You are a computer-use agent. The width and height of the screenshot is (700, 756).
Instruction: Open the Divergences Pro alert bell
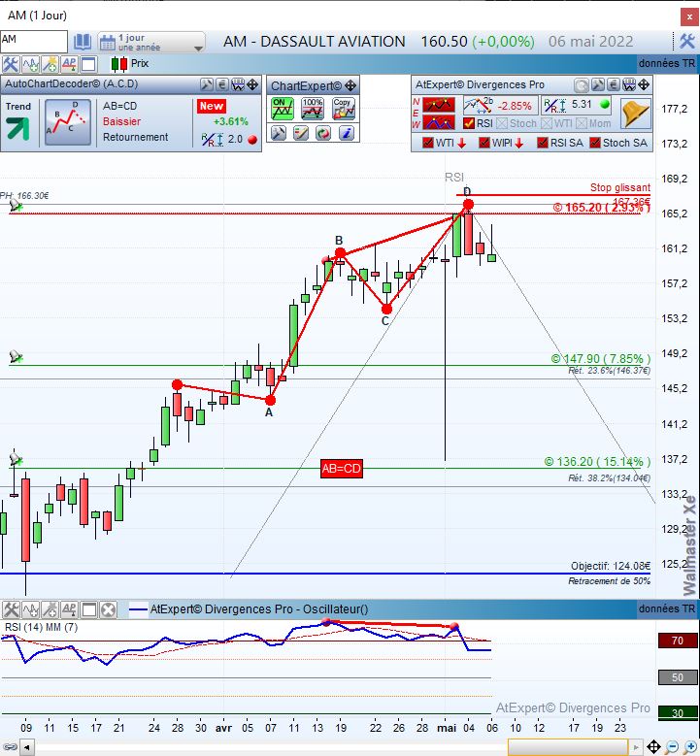coord(635,114)
